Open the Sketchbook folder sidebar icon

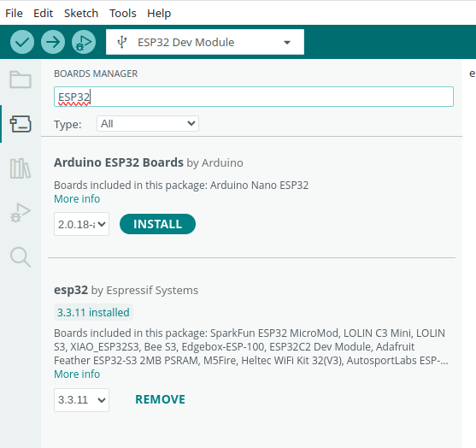(x=21, y=80)
